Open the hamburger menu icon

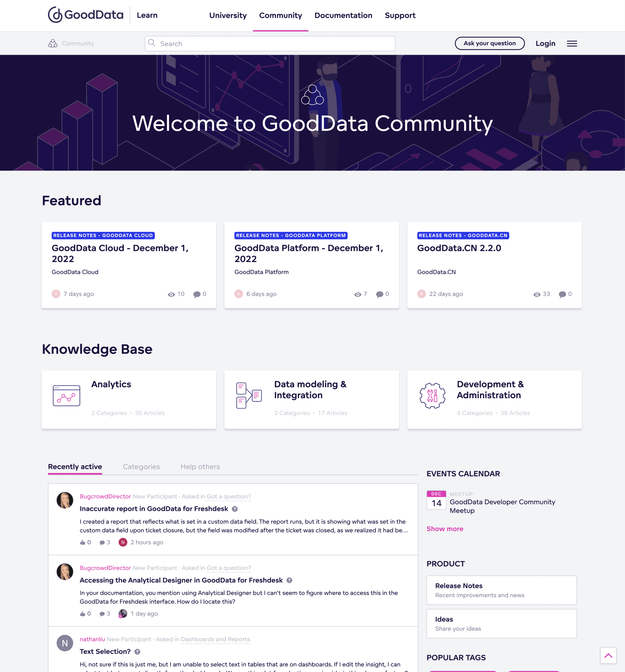(x=572, y=44)
